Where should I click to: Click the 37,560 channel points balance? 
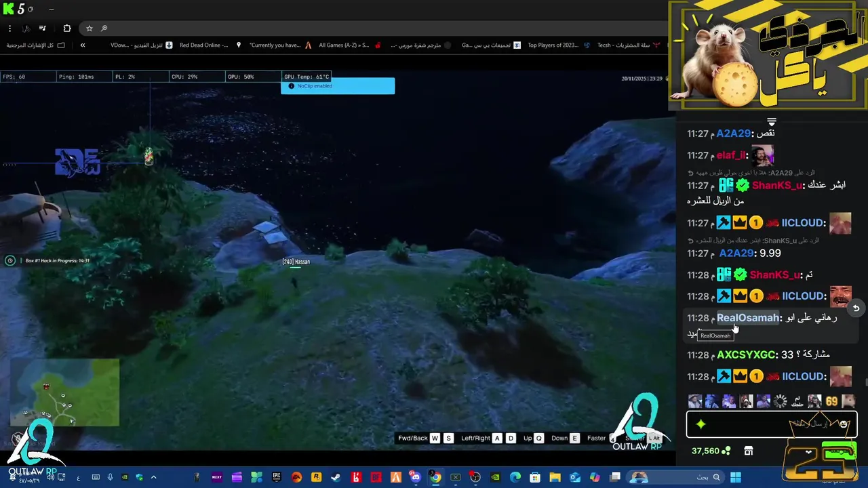coord(711,451)
